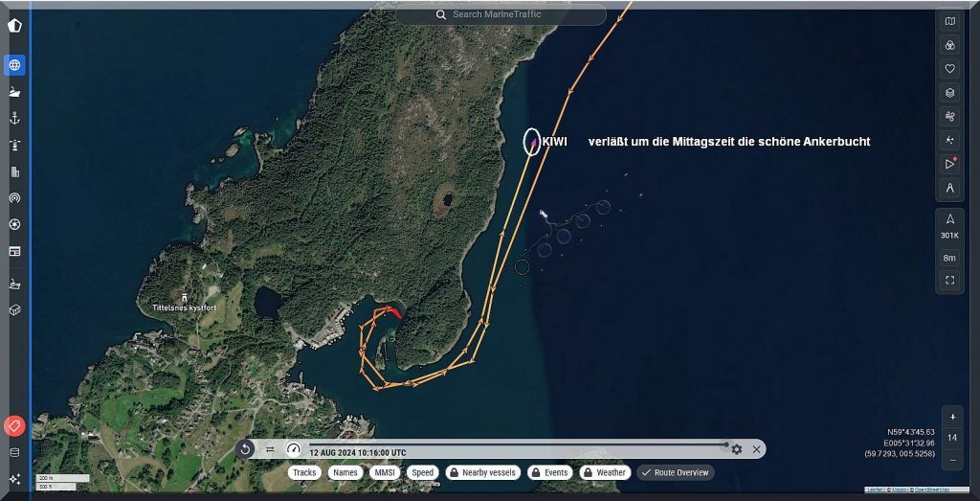Click the playback timeline slider handle
The image size is (980, 501).
725,444
